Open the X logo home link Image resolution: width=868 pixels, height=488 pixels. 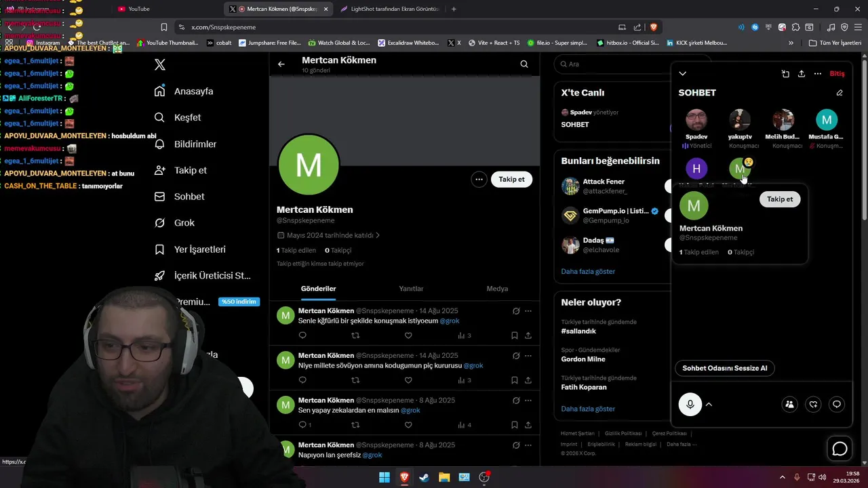click(x=160, y=65)
